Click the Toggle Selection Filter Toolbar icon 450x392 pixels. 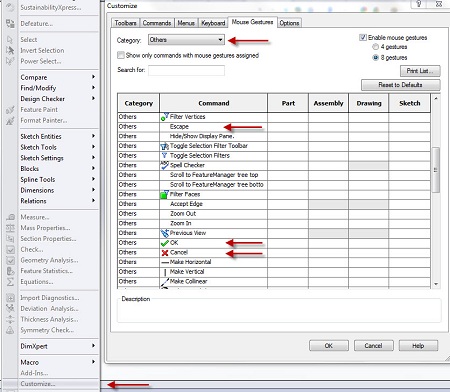pyautogui.click(x=164, y=146)
